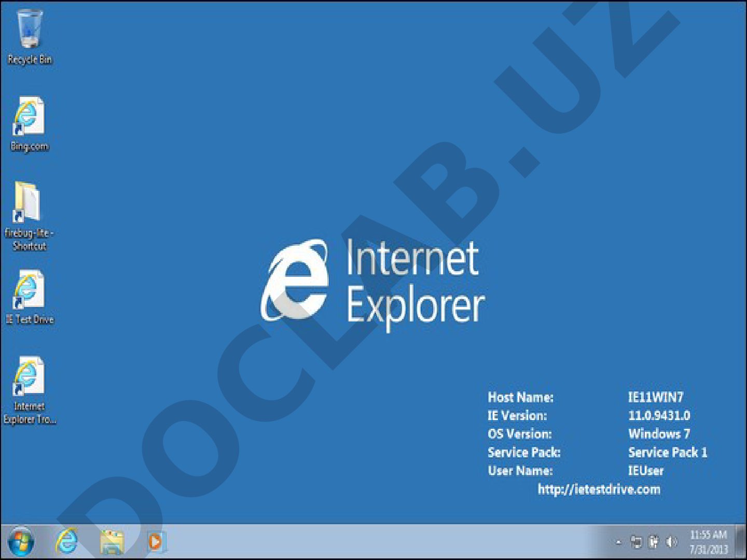Click the http://ietestdrive.com text
This screenshot has width=747, height=560.
pos(599,489)
